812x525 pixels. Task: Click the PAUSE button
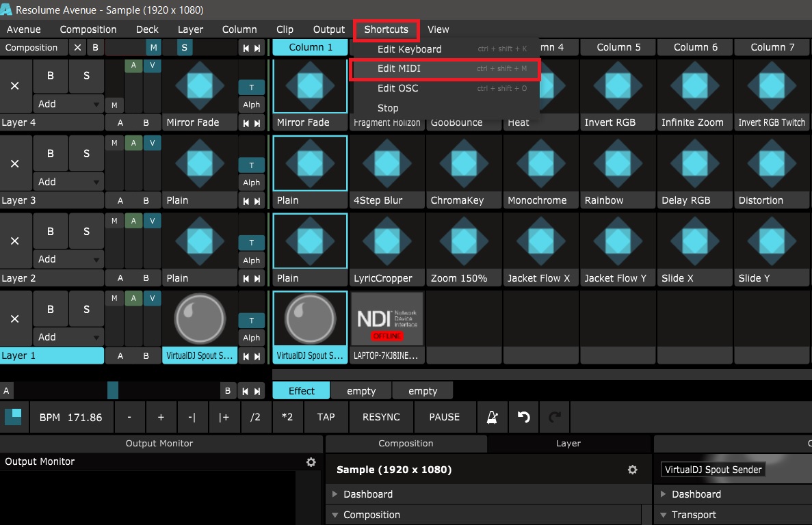(445, 417)
